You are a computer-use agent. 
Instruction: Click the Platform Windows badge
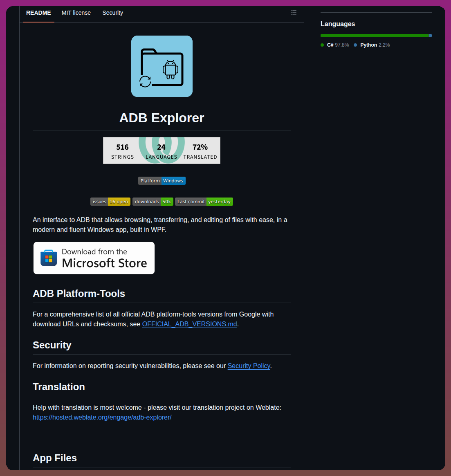[x=162, y=181]
